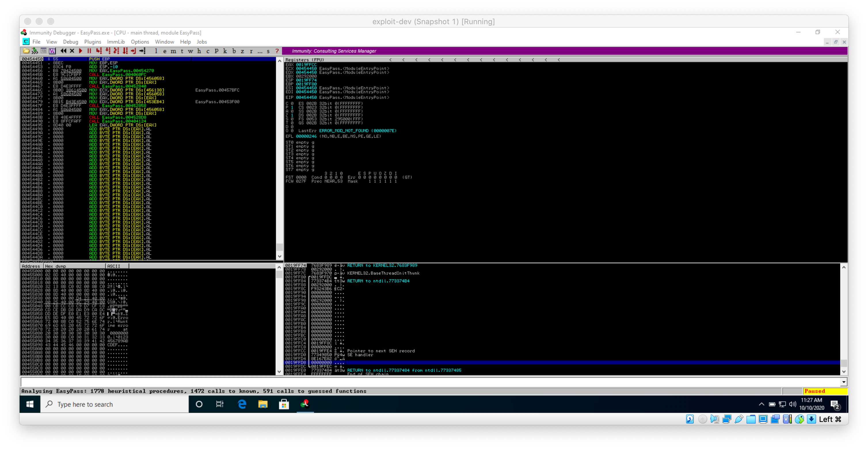Click the disassembly pane scroll-down arrow
Image resolution: width=868 pixels, height=449 pixels.
click(279, 256)
